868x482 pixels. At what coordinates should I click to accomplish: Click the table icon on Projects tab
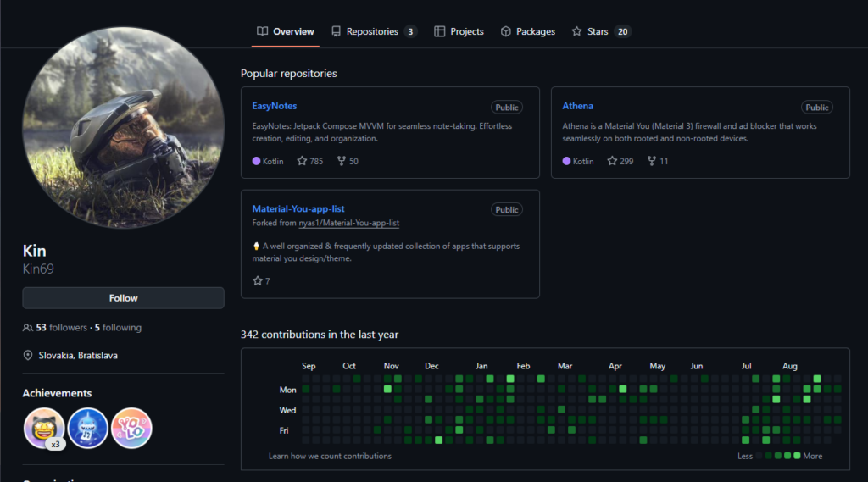click(440, 31)
